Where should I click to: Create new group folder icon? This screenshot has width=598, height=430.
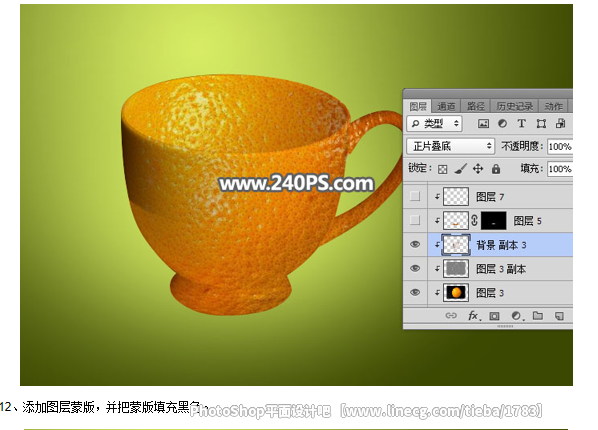tap(538, 316)
